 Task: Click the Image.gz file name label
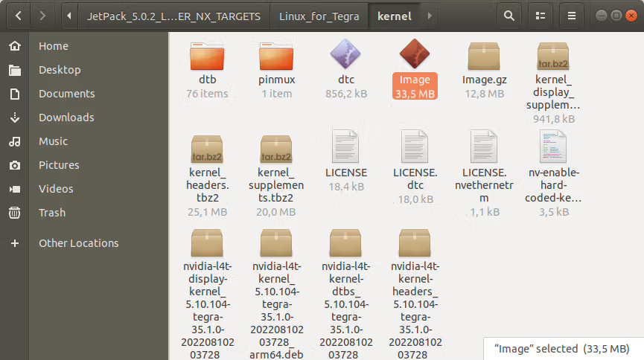pos(484,80)
